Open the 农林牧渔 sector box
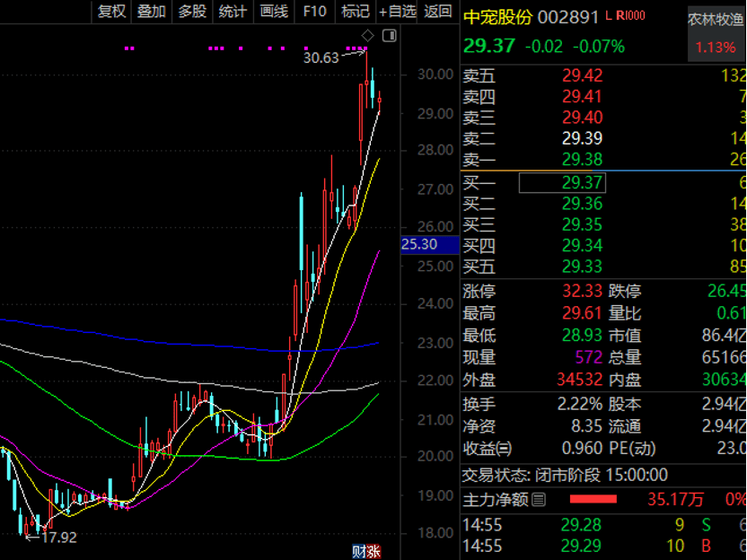The image size is (747, 560). (x=716, y=34)
